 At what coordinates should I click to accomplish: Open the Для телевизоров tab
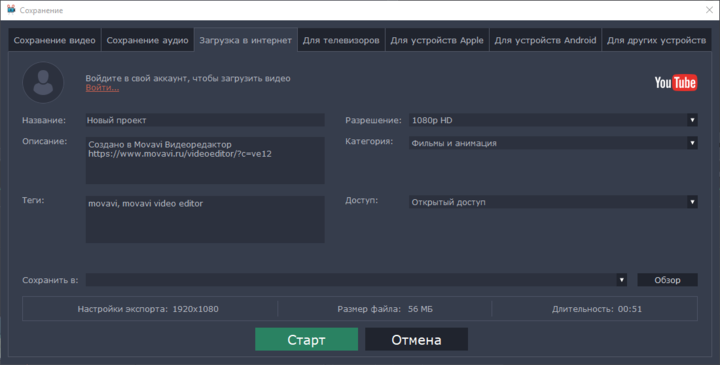341,40
